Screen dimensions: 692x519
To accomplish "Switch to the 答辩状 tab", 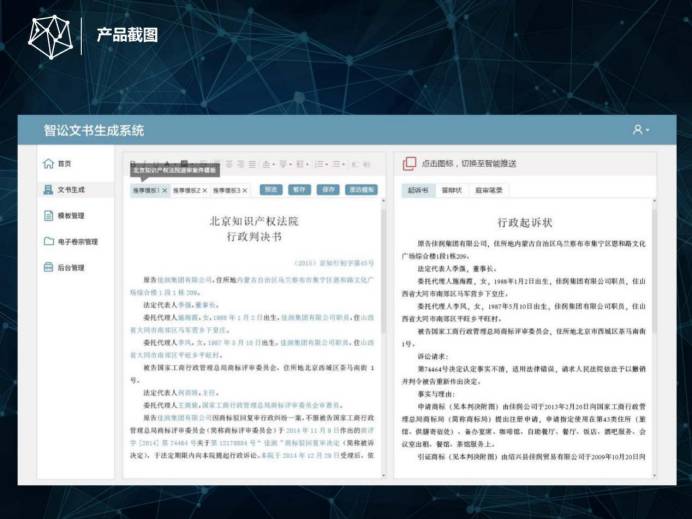I will tap(451, 190).
